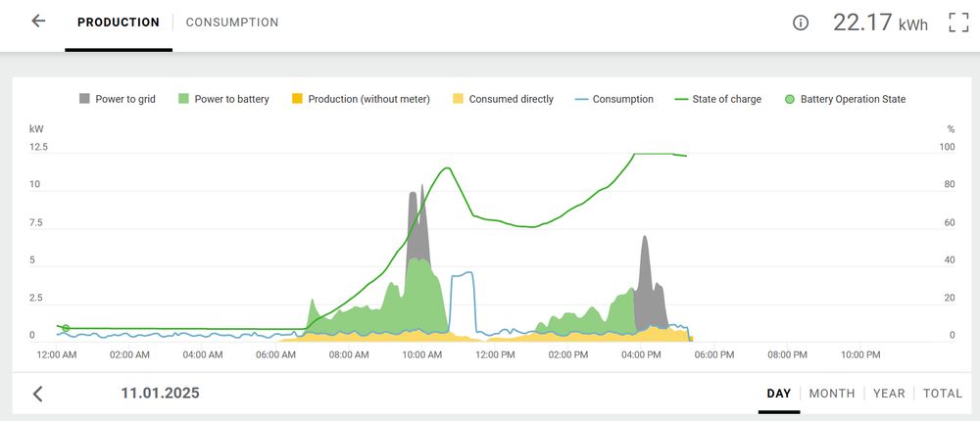Toggle Production (without meter) series
The width and height of the screenshot is (980, 421).
pos(362,99)
